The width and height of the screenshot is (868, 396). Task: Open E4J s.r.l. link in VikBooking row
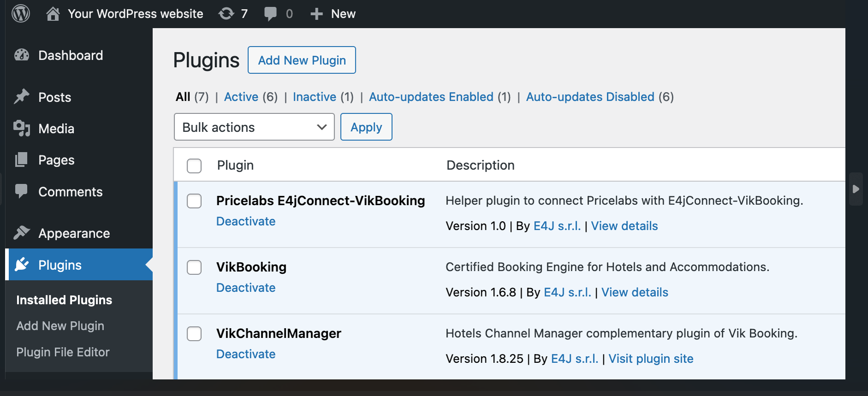[x=568, y=292]
